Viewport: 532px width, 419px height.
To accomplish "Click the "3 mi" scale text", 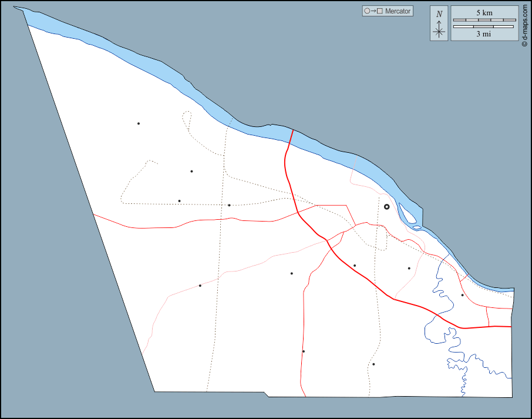I will click(484, 34).
